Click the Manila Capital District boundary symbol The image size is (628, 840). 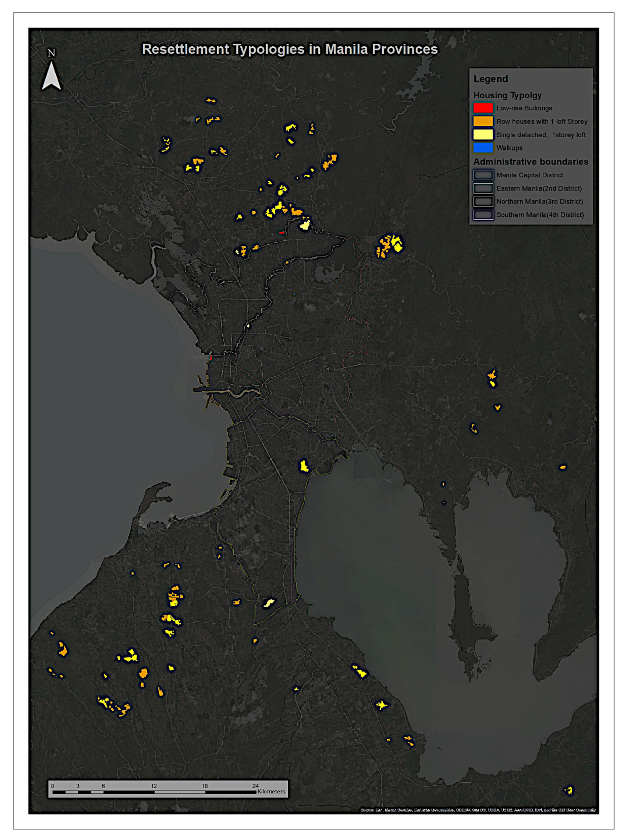pos(483,175)
